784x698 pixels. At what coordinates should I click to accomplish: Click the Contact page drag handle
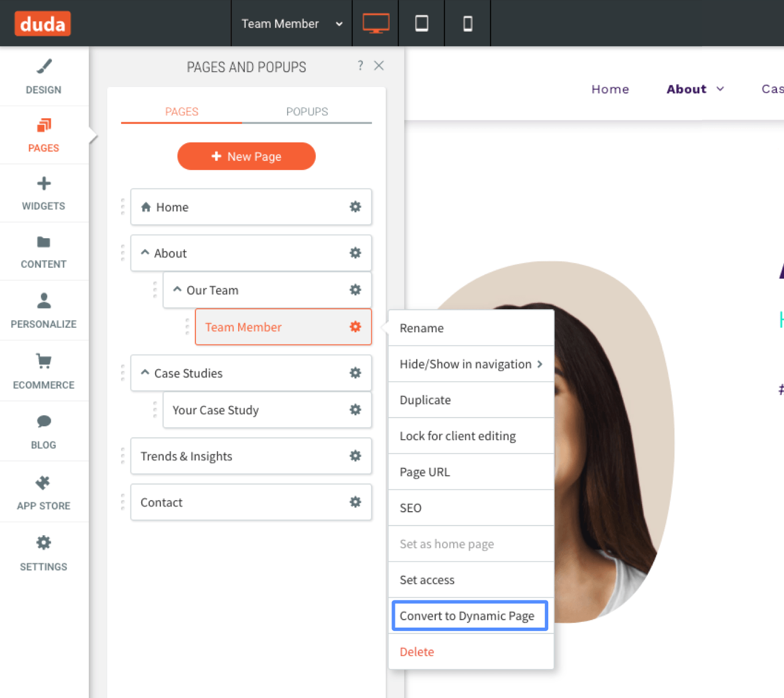click(x=123, y=502)
